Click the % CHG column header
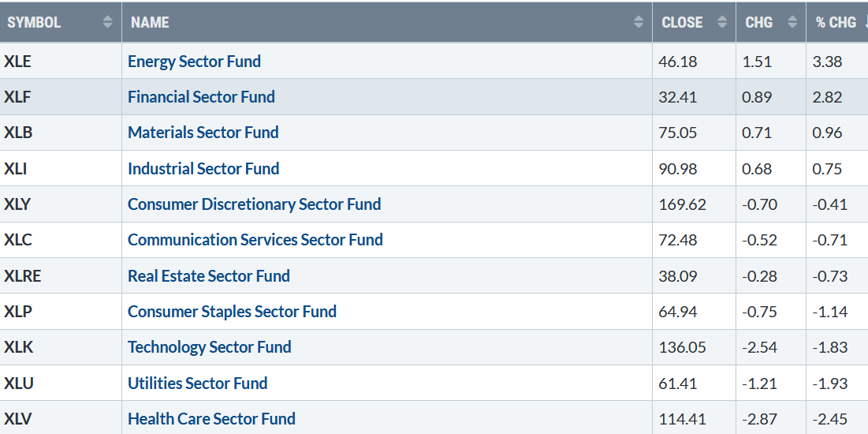868x434 pixels. click(x=836, y=22)
